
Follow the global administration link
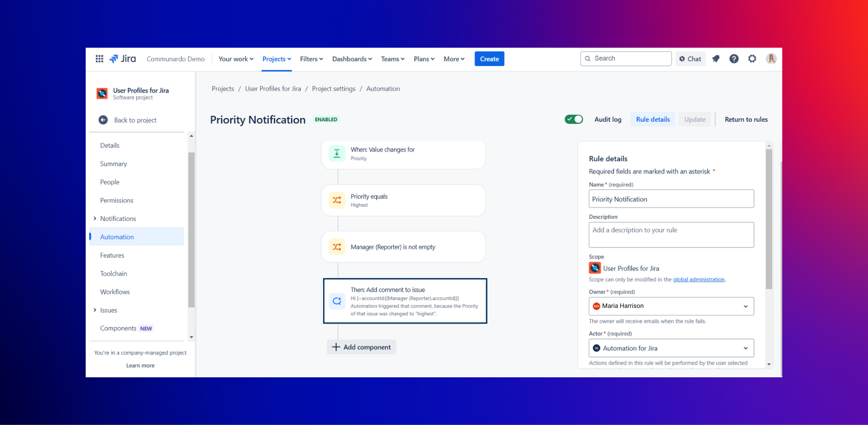tap(699, 280)
